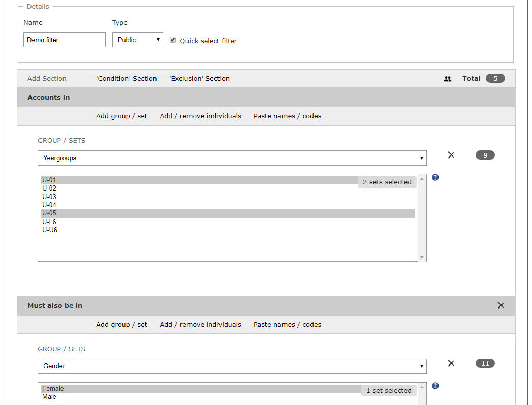This screenshot has height=405, width=532.
Task: Select U-U6 in the yeargroups list
Action: pos(228,230)
